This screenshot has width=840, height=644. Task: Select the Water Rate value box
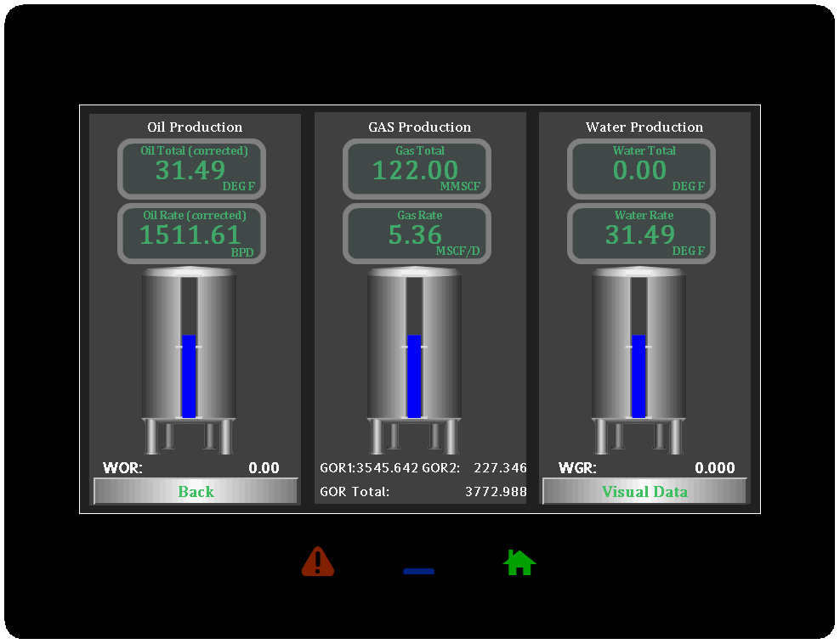[x=641, y=234]
